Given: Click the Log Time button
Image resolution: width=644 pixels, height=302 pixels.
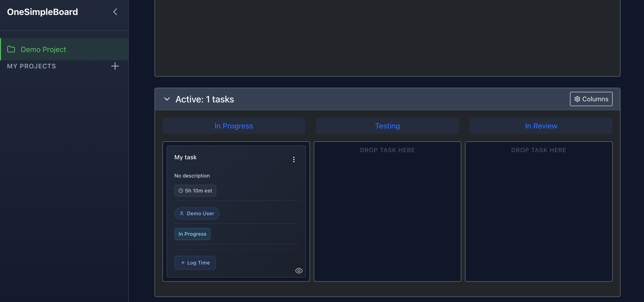Looking at the screenshot, I should coord(195,263).
